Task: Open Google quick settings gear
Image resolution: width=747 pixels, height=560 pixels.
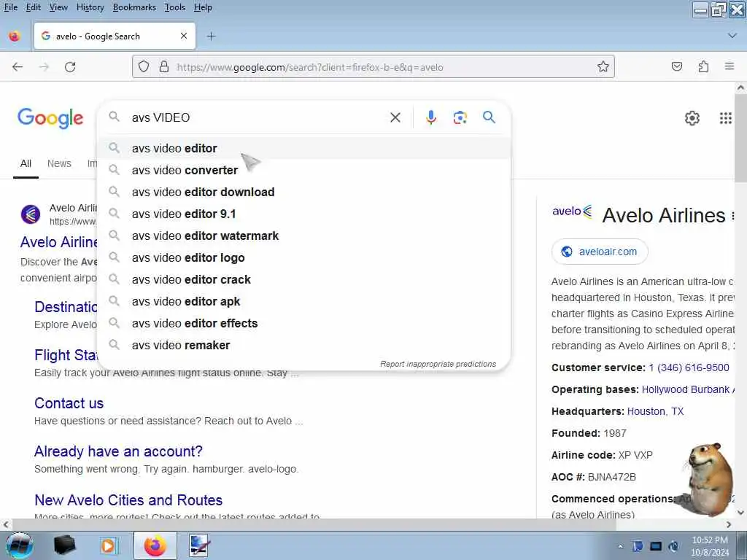Action: [x=692, y=117]
